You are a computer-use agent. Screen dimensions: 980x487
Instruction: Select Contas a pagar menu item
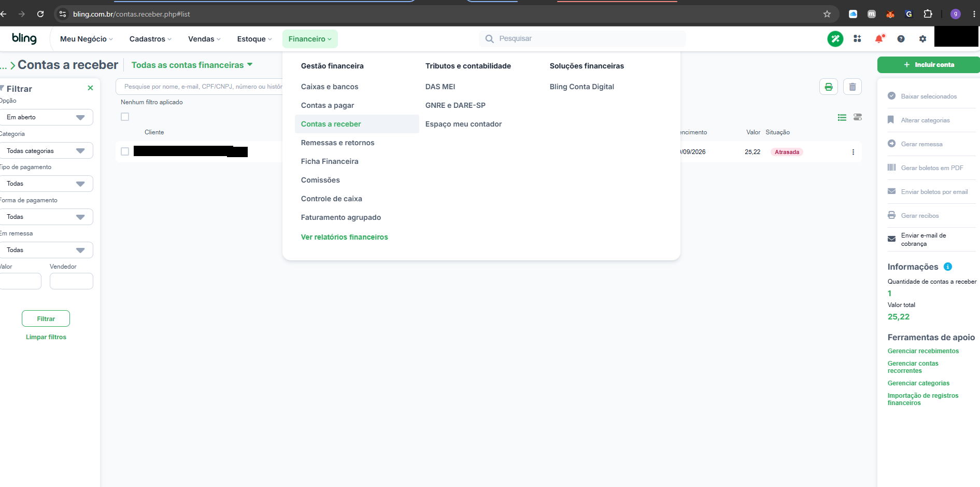tap(328, 105)
